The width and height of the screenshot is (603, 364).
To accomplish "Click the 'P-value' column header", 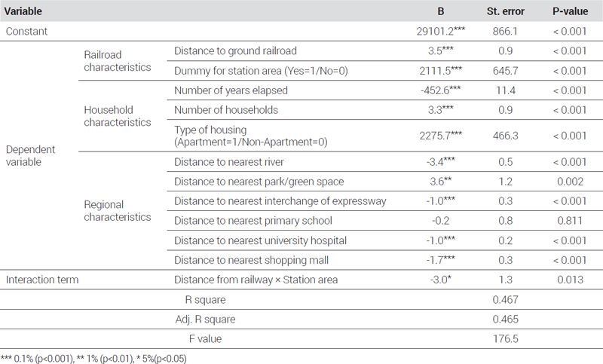I will pos(570,11).
